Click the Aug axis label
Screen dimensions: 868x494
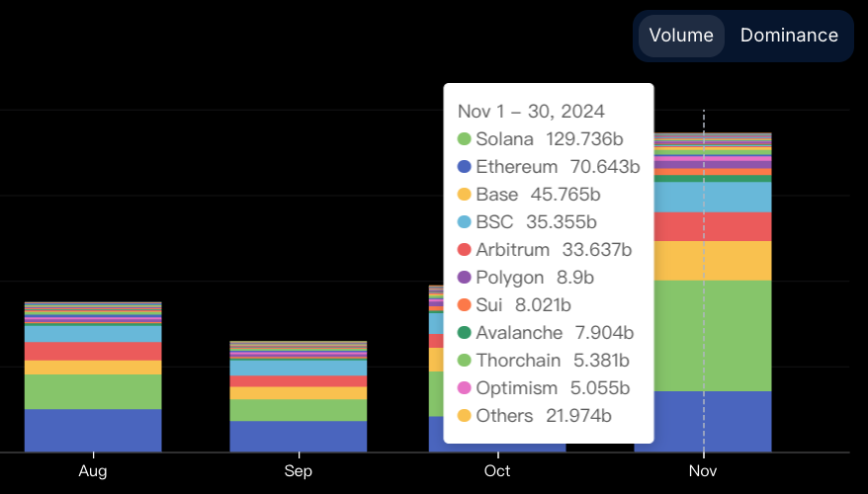93,471
